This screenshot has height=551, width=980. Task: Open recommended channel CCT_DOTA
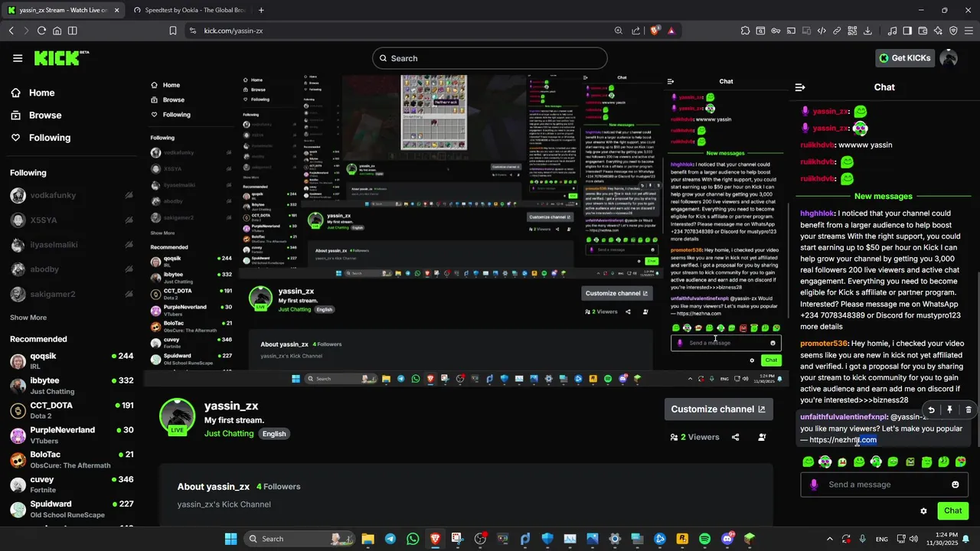tap(72, 410)
